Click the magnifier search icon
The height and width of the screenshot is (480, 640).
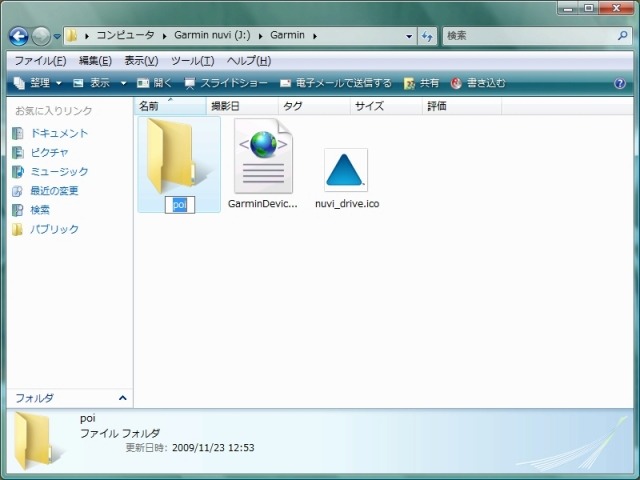623,36
